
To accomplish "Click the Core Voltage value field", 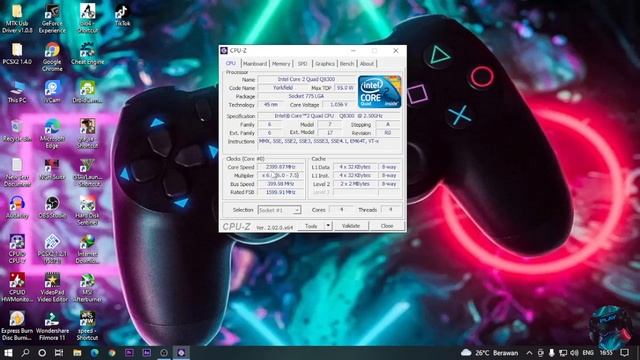I will [339, 105].
